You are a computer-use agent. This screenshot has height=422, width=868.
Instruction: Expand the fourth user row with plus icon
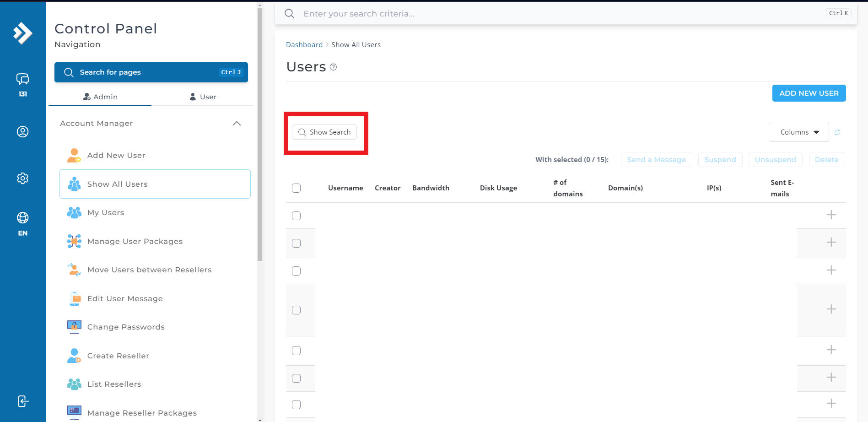[x=831, y=309]
